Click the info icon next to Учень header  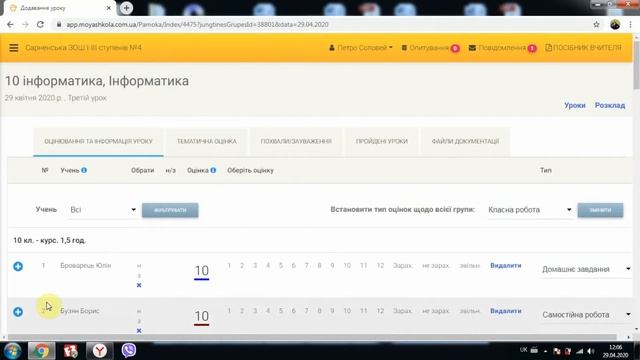(84, 170)
